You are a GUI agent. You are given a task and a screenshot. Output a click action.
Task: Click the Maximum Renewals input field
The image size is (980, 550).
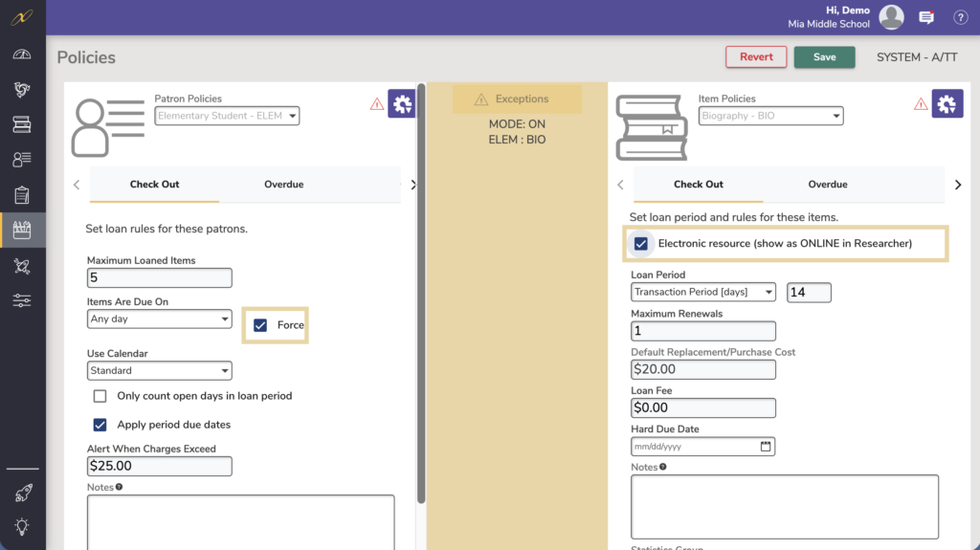(x=703, y=331)
